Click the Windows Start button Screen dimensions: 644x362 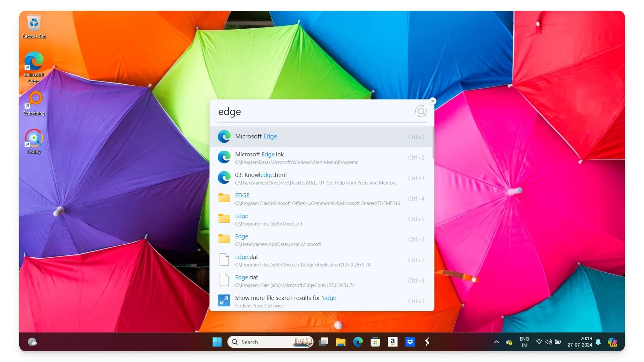tap(217, 342)
